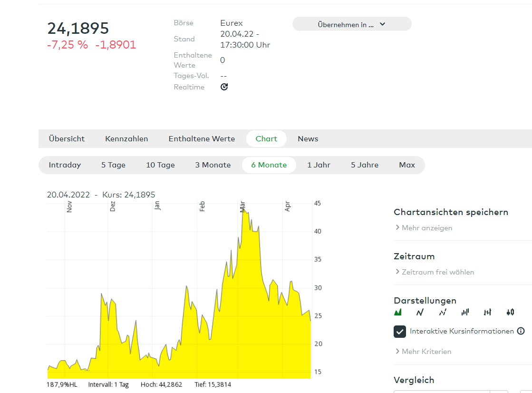Click the Max time range button
This screenshot has height=393, width=532.
click(x=407, y=165)
